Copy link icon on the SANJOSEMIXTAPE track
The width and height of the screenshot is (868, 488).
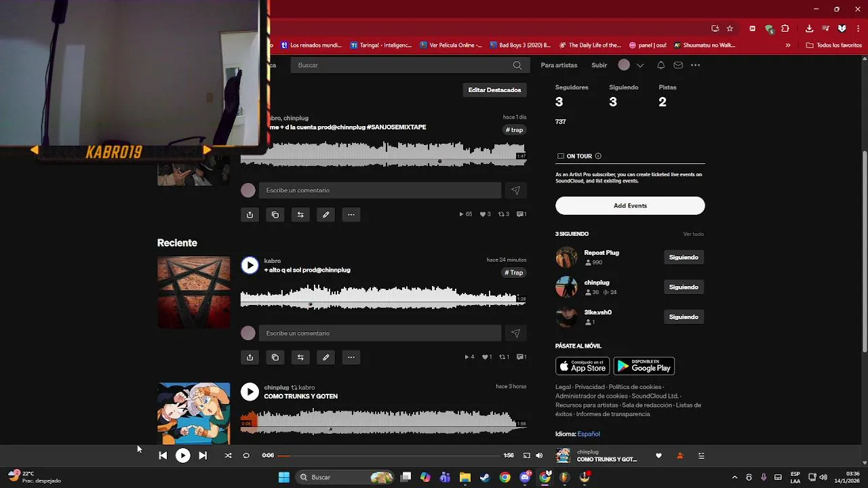coord(275,214)
